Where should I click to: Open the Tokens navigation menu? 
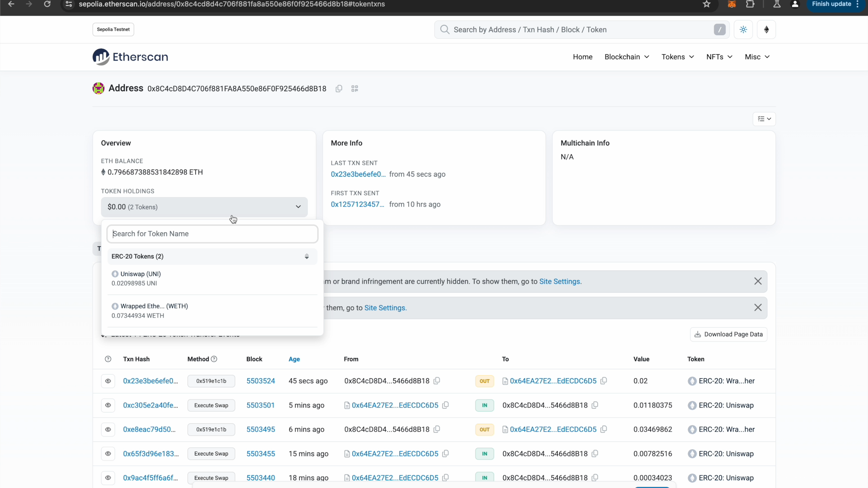(677, 57)
